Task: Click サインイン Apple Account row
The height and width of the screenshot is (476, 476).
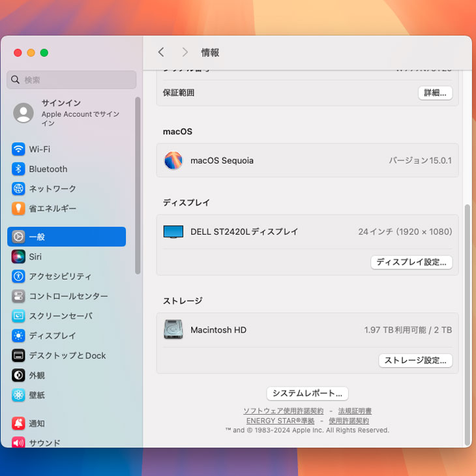Action: point(67,113)
